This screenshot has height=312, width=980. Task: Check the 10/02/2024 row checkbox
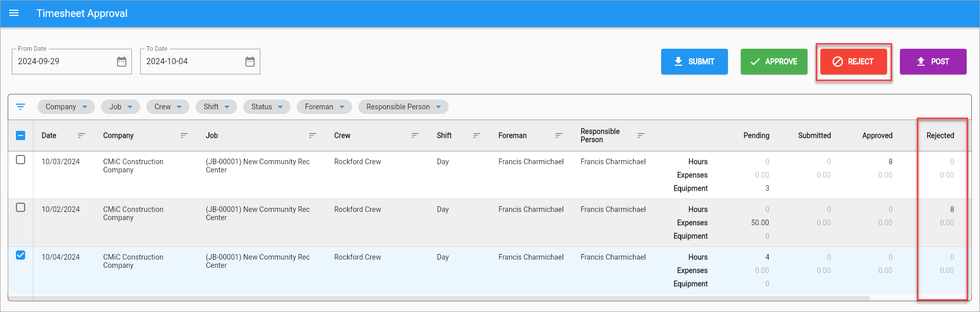point(21,207)
